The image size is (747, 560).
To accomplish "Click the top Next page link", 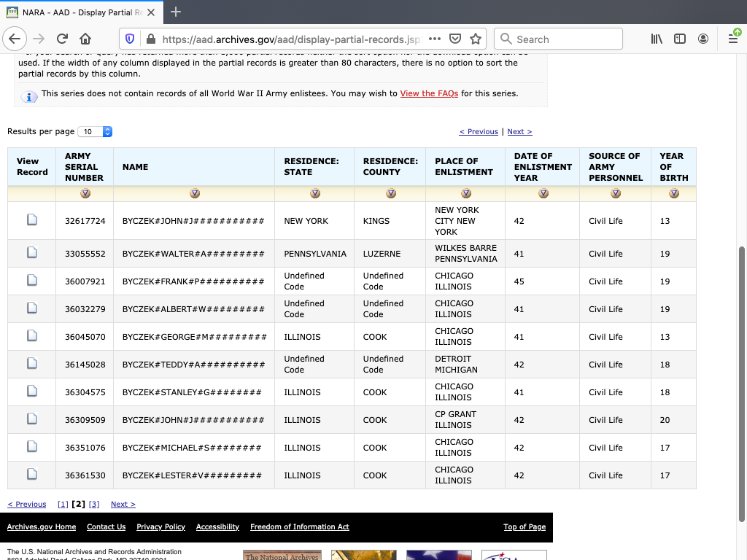I will (519, 132).
